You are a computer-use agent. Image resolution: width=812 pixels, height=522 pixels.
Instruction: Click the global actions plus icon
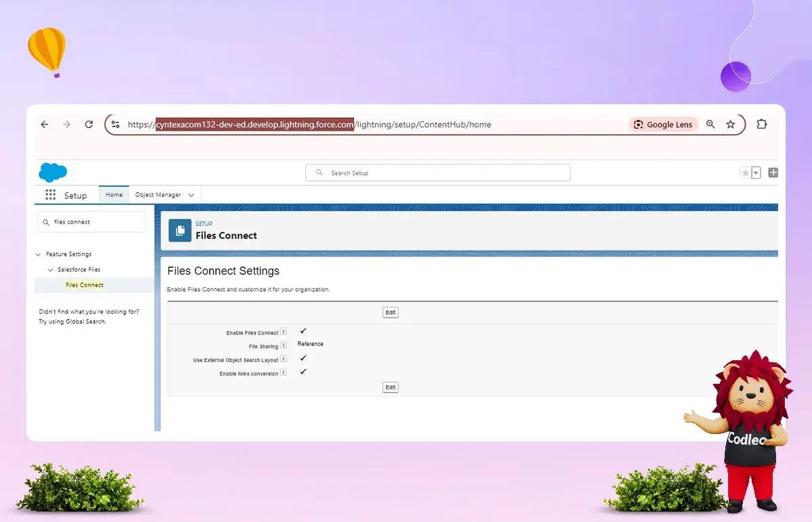[x=773, y=173]
